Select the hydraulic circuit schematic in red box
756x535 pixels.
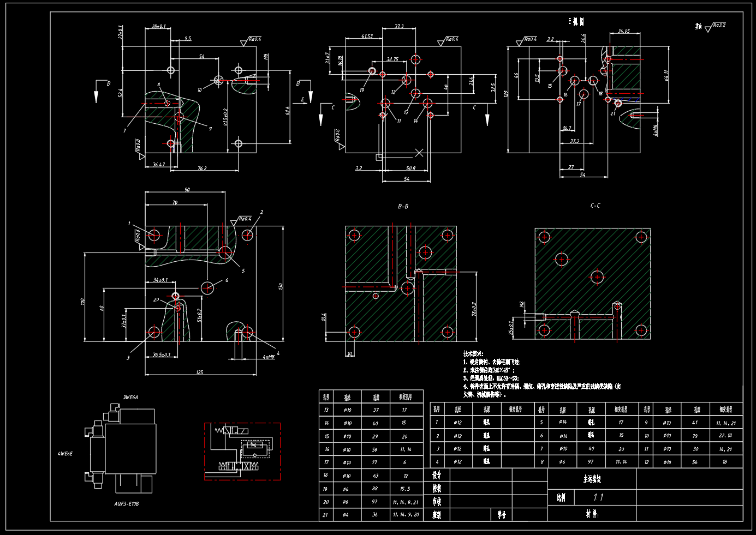coord(242,452)
